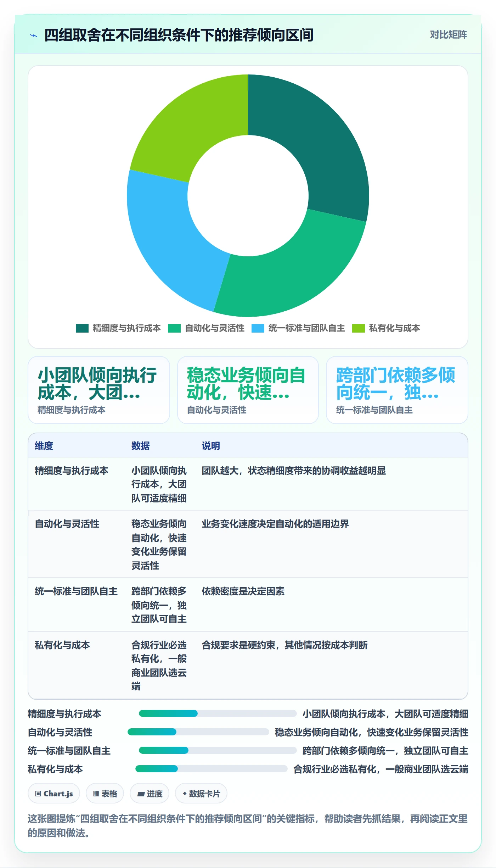This screenshot has width=496, height=868.
Task: Click the 维度 column header
Action: [x=44, y=446]
